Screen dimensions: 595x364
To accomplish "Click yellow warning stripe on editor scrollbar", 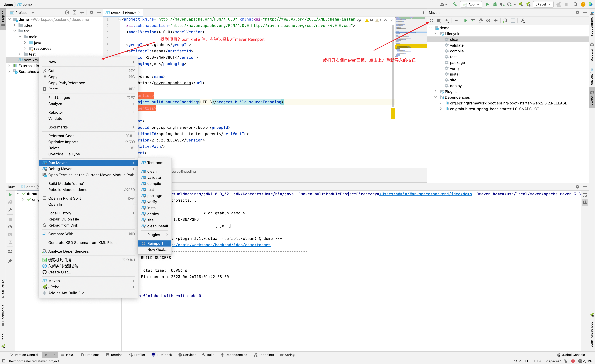I will click(x=393, y=113).
